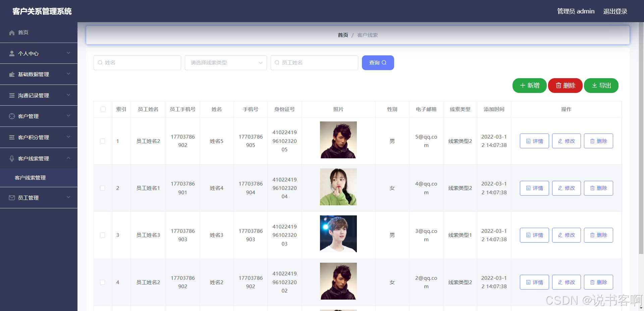Screen dimensions: 644x311
Task: Click the 详情 document icon in row 1
Action: [x=528, y=141]
